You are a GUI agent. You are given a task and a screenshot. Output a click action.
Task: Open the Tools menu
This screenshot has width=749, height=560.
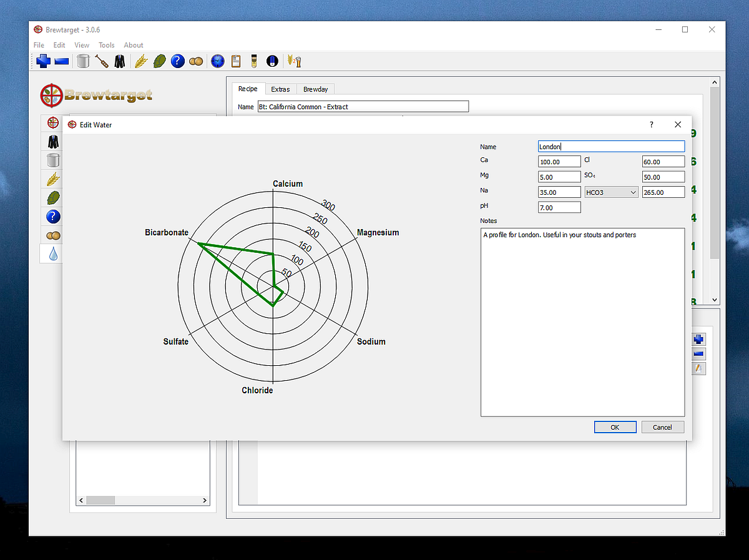pos(107,45)
